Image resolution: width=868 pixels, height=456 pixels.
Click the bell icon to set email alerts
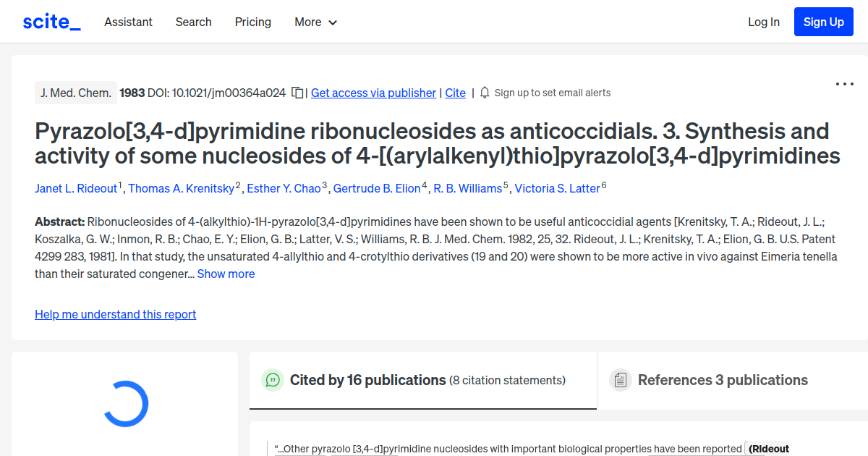click(484, 93)
